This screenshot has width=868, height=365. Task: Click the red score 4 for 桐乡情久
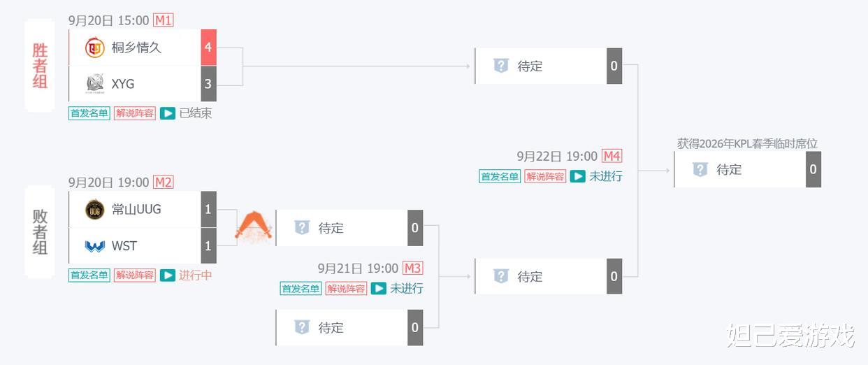208,48
